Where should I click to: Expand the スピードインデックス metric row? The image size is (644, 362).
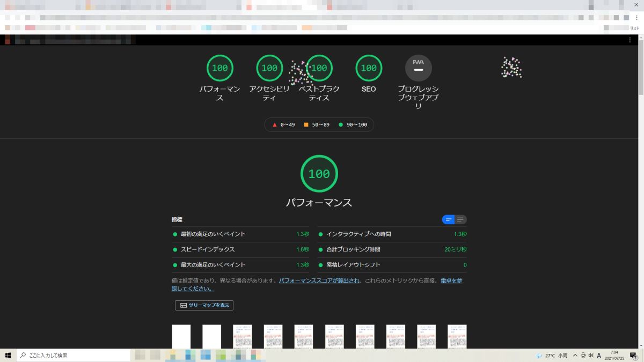[x=241, y=249]
